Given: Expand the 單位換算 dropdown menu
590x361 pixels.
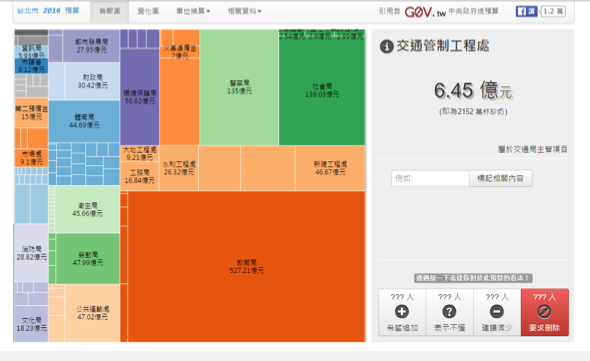Looking at the screenshot, I should 193,11.
